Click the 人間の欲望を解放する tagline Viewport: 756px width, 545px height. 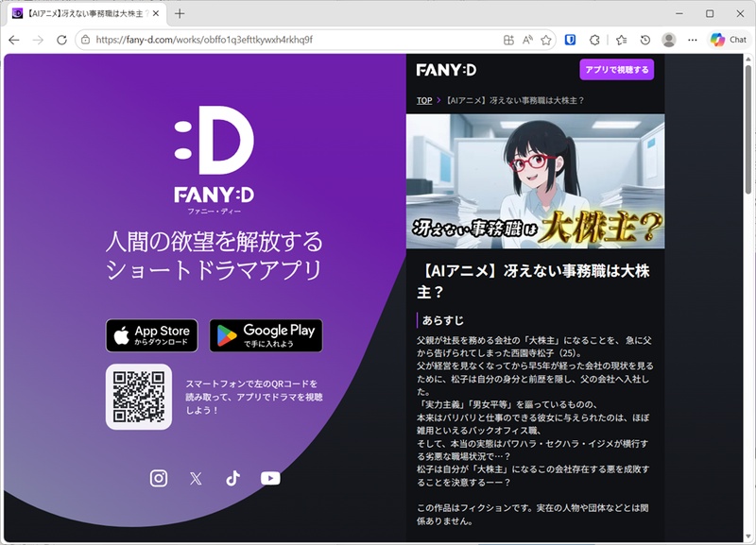pos(215,242)
